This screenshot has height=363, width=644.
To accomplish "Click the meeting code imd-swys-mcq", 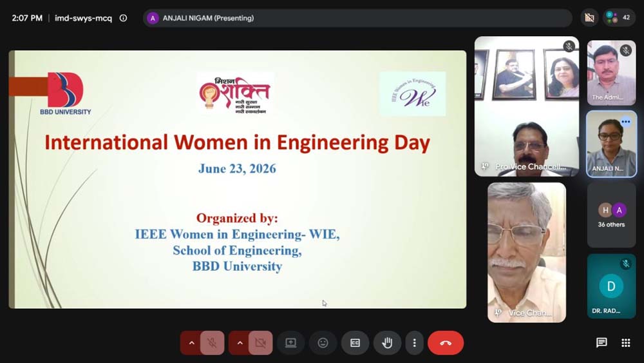I will coord(83,18).
